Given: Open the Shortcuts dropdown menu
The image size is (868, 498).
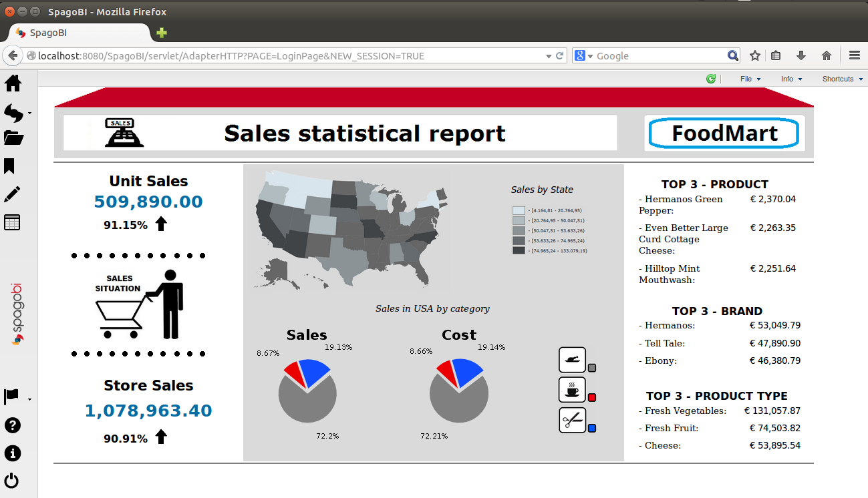Looking at the screenshot, I should 842,79.
